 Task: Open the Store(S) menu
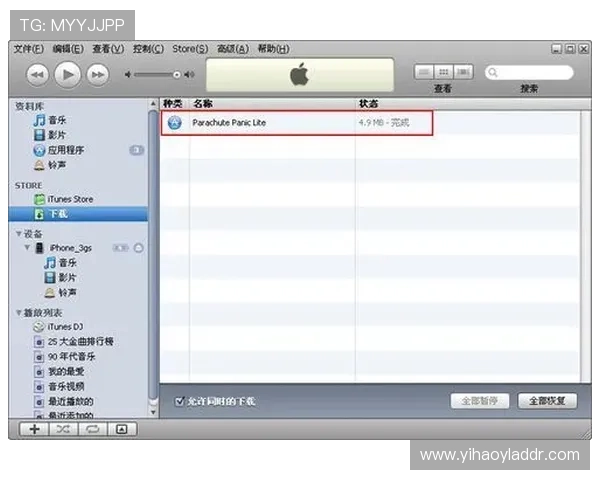point(189,49)
